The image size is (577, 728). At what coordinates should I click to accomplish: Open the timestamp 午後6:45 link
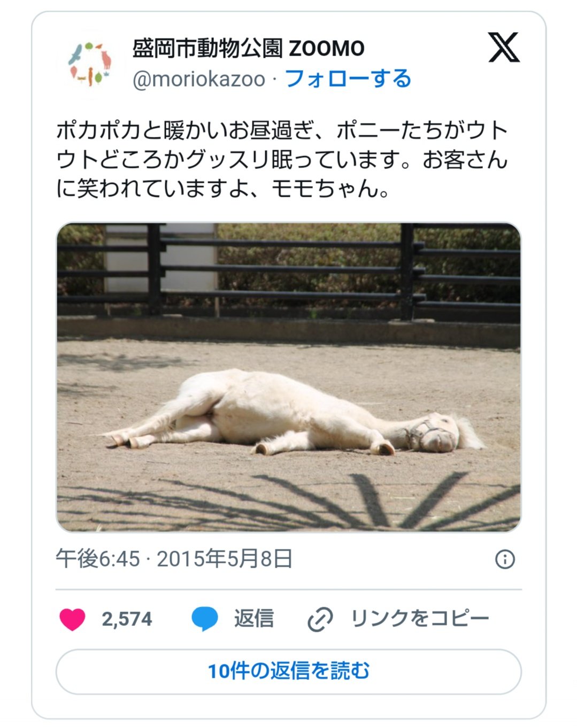98,559
